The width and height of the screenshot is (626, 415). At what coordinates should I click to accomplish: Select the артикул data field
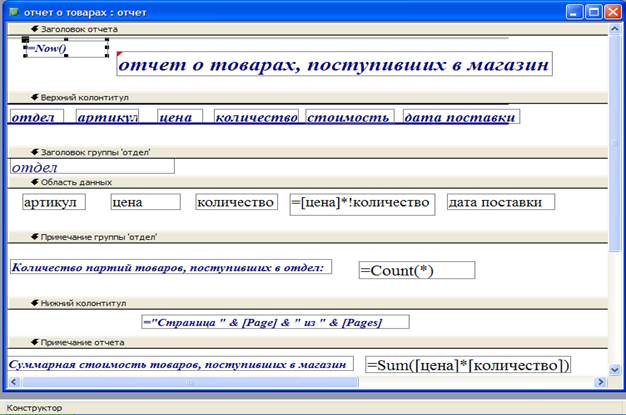(54, 202)
